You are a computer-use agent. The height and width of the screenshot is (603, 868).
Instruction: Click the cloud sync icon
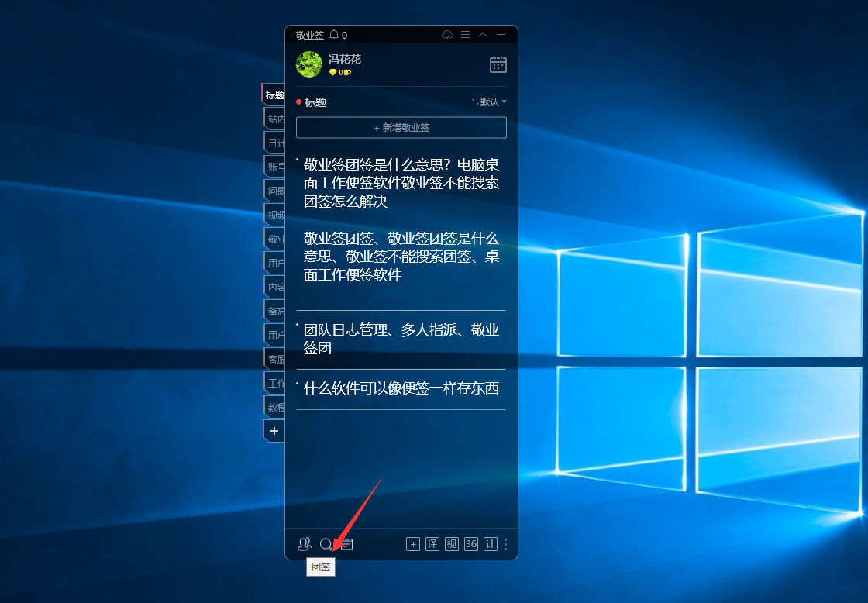[x=447, y=35]
